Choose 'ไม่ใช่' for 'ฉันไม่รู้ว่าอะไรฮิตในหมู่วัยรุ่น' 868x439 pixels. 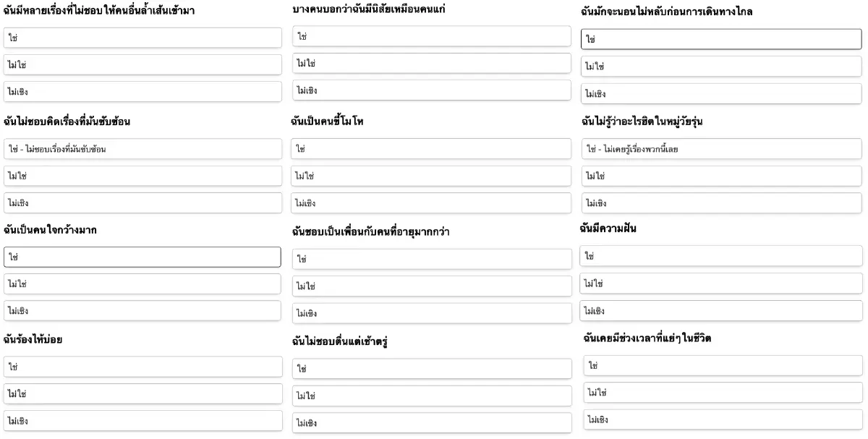tap(721, 176)
